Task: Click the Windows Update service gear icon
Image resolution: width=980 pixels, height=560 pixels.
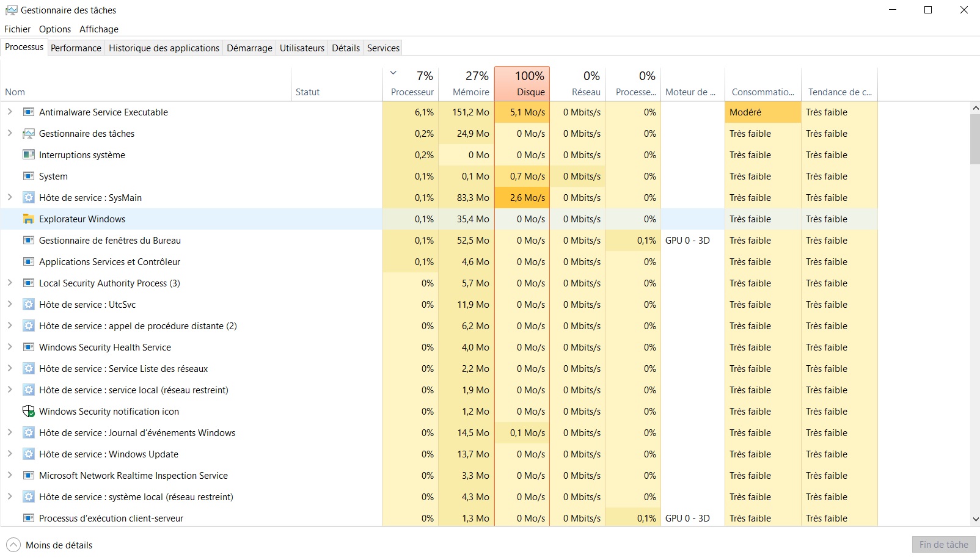Action: (x=28, y=454)
